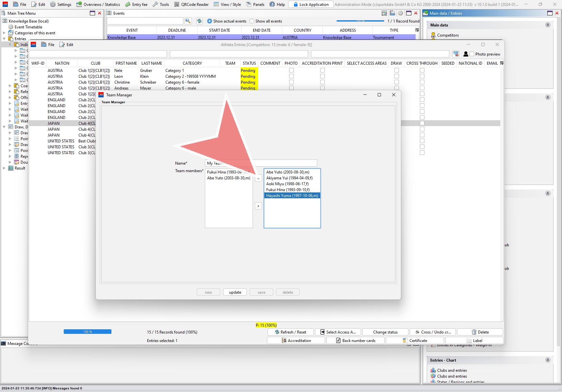Click the Competitors icon in Main data
562x392 pixels.
tap(433, 35)
